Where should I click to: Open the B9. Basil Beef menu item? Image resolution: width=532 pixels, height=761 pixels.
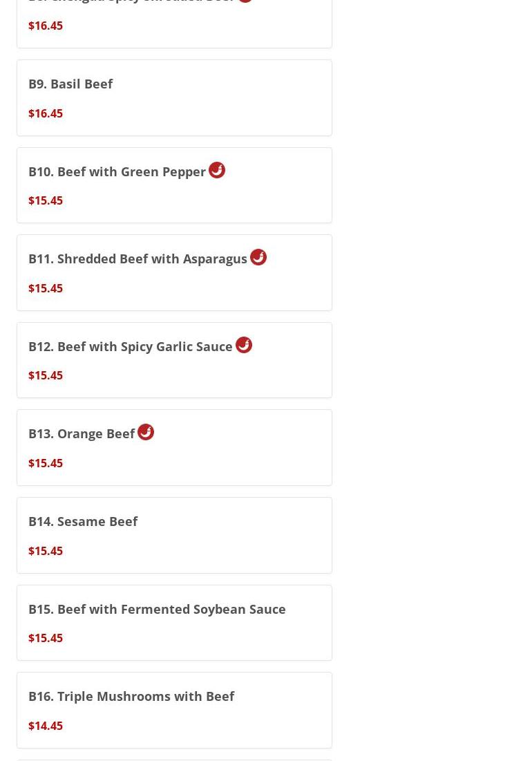coord(70,84)
